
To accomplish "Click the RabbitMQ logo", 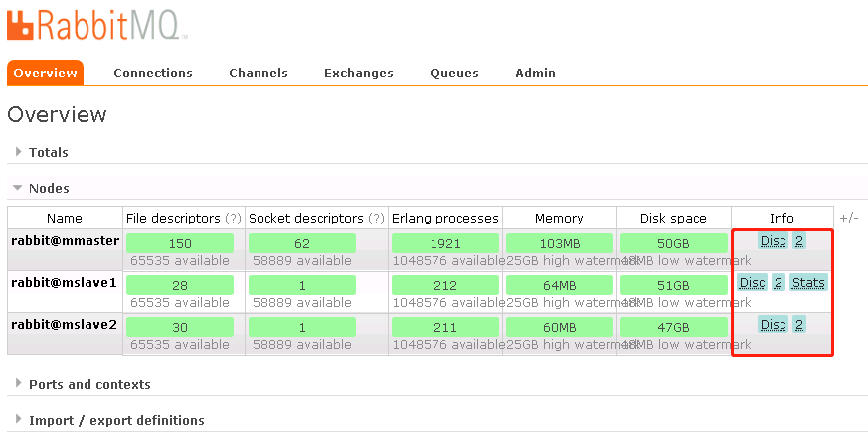I will (97, 24).
